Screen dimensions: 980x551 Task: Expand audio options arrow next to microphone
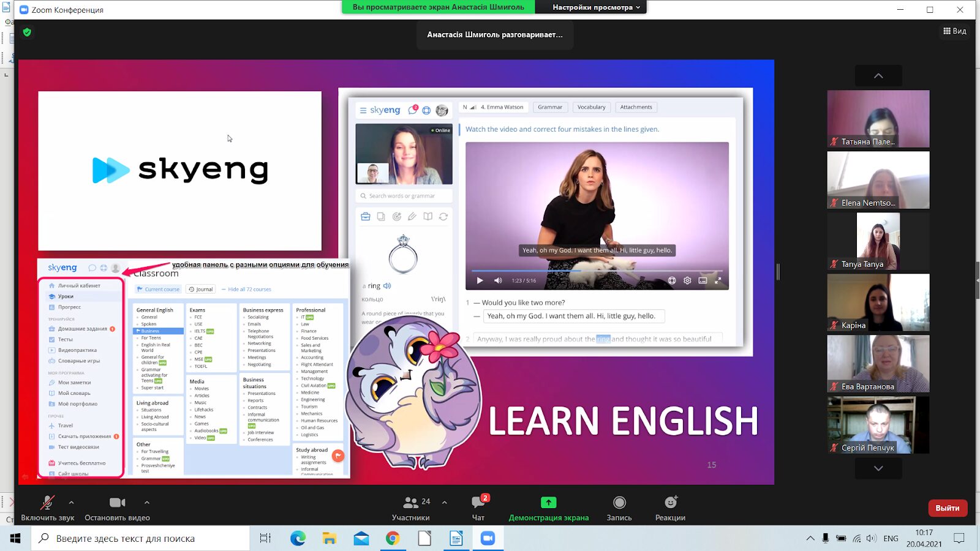pos(72,503)
